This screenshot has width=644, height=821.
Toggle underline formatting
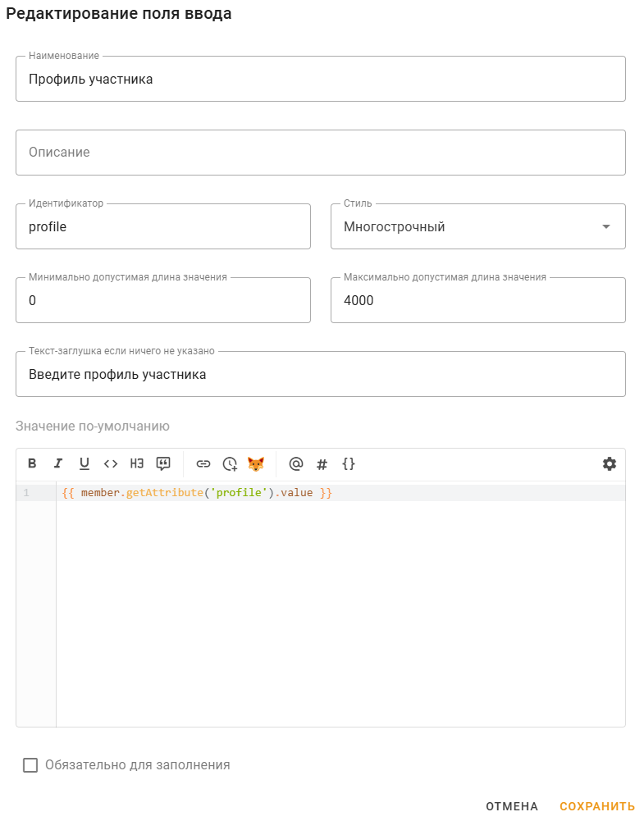pos(84,463)
